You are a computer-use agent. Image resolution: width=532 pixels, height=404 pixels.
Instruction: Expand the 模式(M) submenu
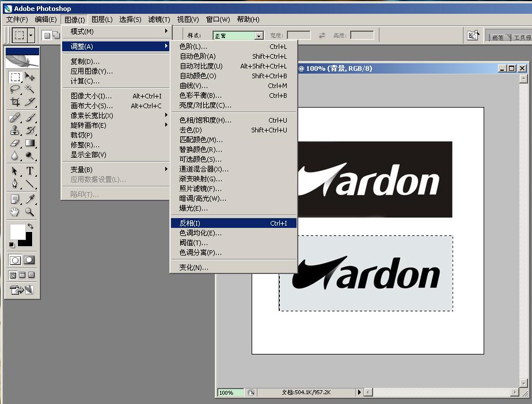point(116,32)
